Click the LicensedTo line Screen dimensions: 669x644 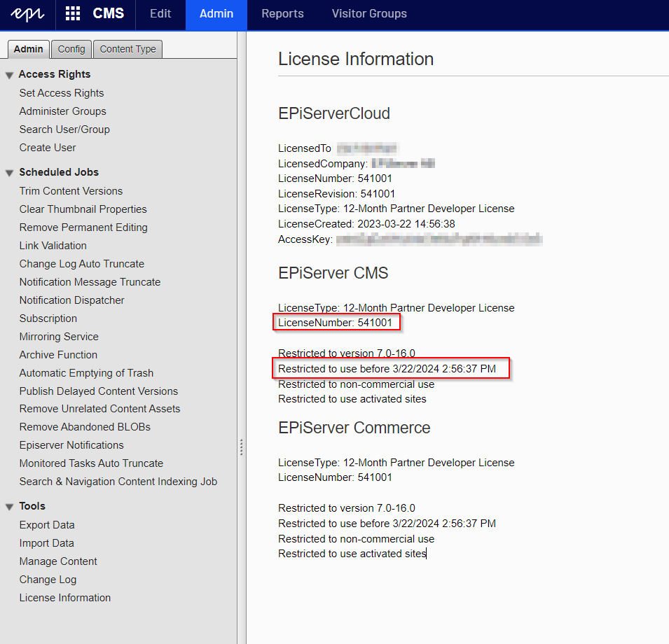pos(338,148)
